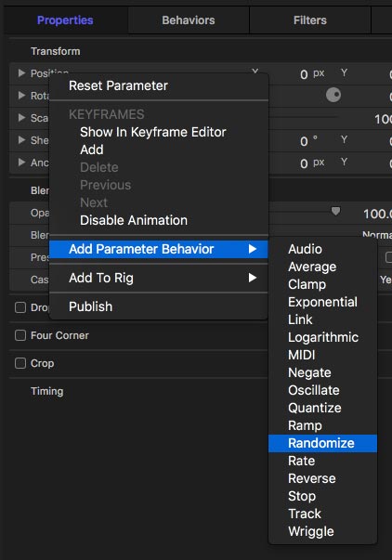Image resolution: width=392 pixels, height=560 pixels.
Task: Open the Filters tab
Action: click(x=310, y=20)
